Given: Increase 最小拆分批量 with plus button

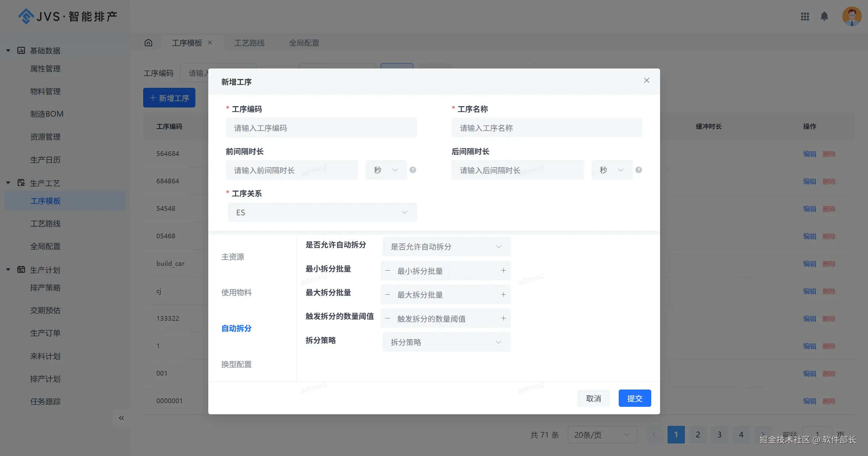Looking at the screenshot, I should pyautogui.click(x=503, y=271).
